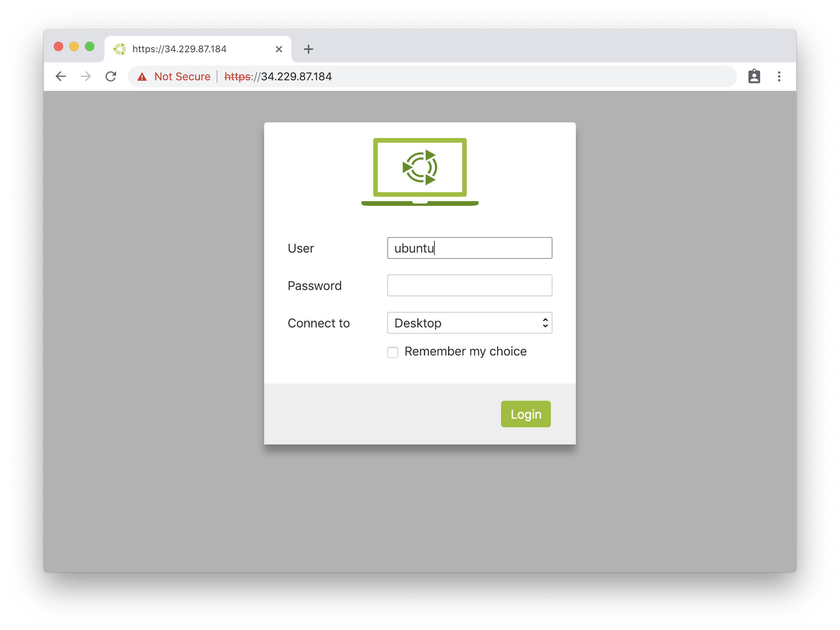Click the green Login button
The image size is (840, 630).
[526, 414]
